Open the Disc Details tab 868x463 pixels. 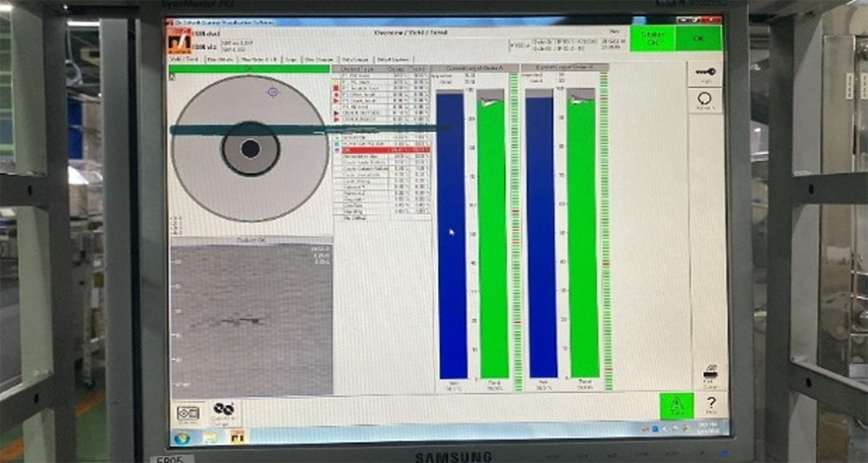[x=219, y=59]
